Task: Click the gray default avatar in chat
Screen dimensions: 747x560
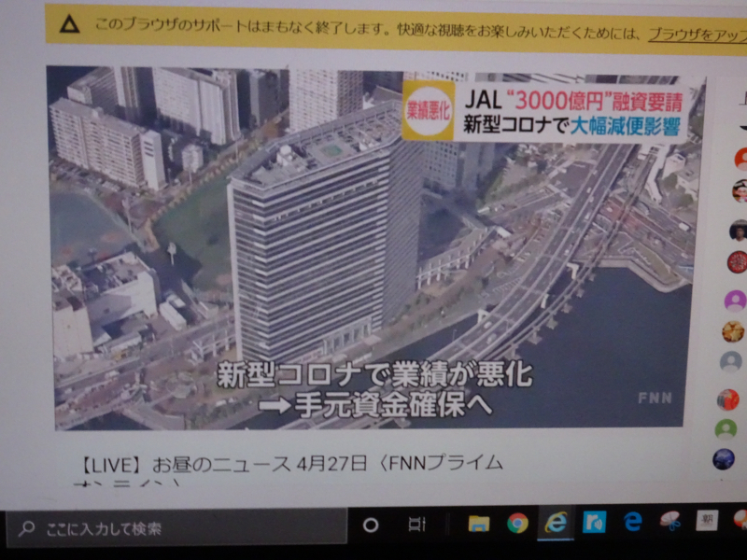Action: (x=730, y=361)
